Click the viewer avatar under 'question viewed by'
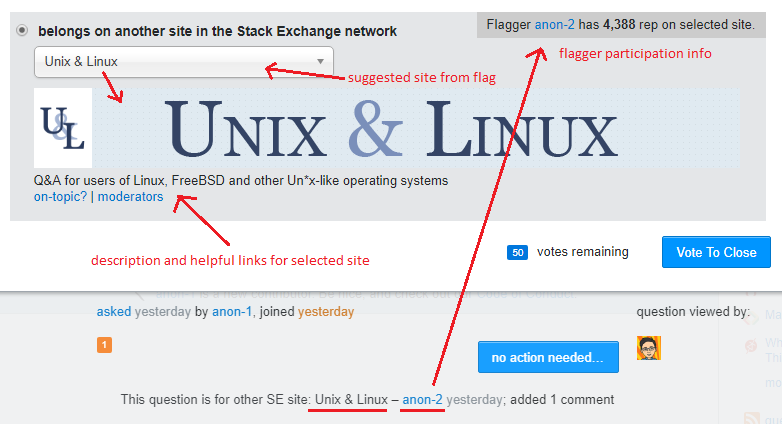Screen dimensions: 782x424 [x=649, y=348]
